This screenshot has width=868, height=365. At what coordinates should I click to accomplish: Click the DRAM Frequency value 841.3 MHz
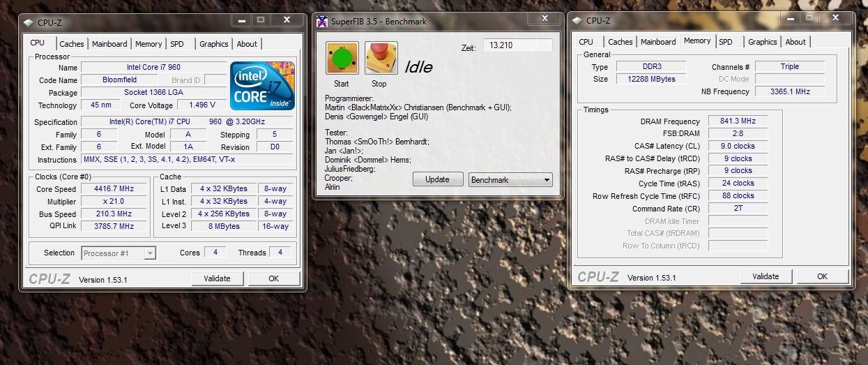(738, 121)
